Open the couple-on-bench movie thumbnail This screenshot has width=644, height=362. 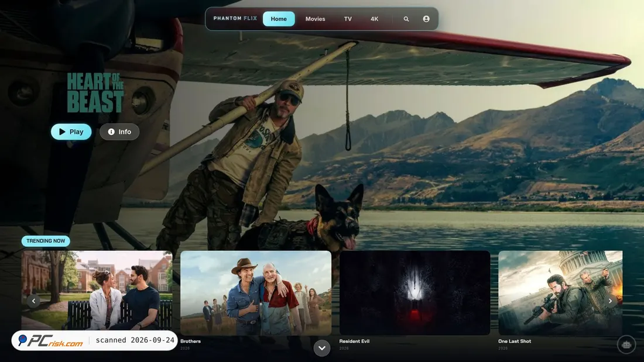click(x=97, y=291)
